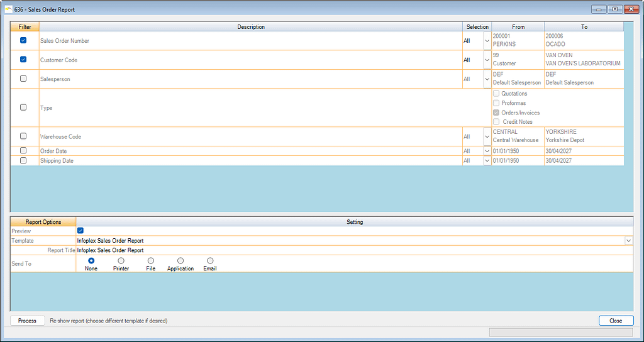
Task: Enable the Order Date filter
Action: (23, 151)
